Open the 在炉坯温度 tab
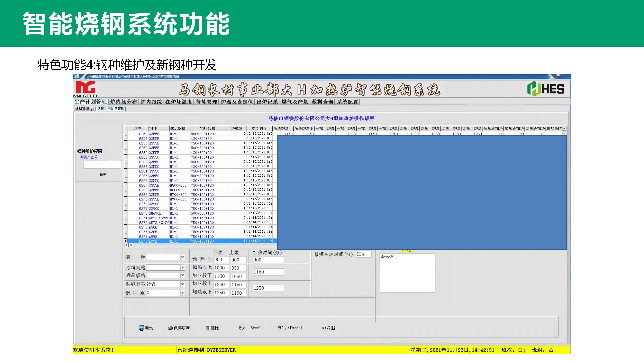Screen dimensions: 644x362 179,102
